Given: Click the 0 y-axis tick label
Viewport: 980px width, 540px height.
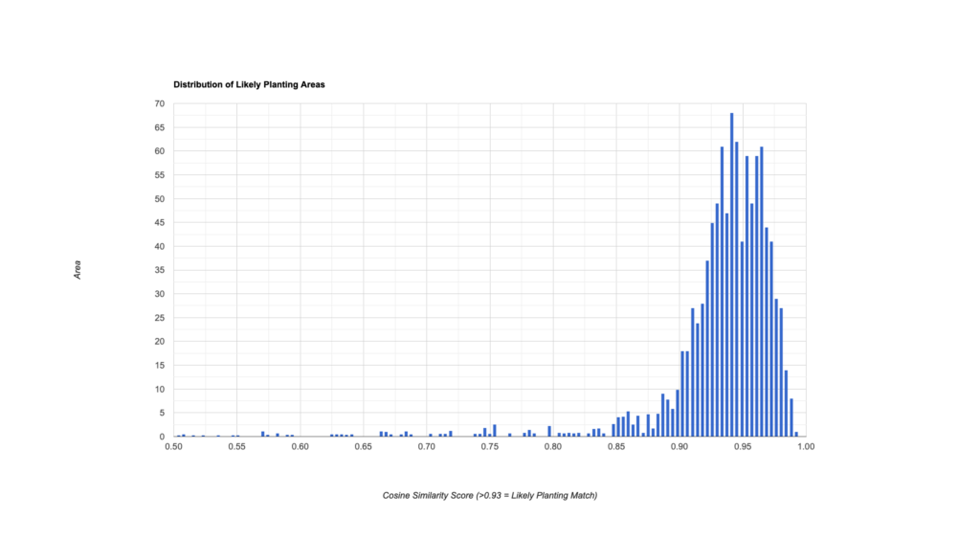Looking at the screenshot, I should point(162,437).
